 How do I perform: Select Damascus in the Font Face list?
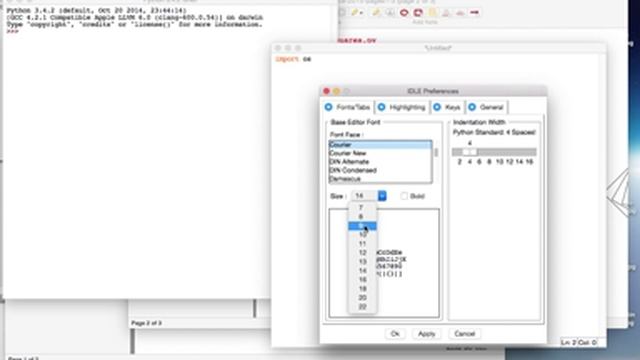coord(380,178)
